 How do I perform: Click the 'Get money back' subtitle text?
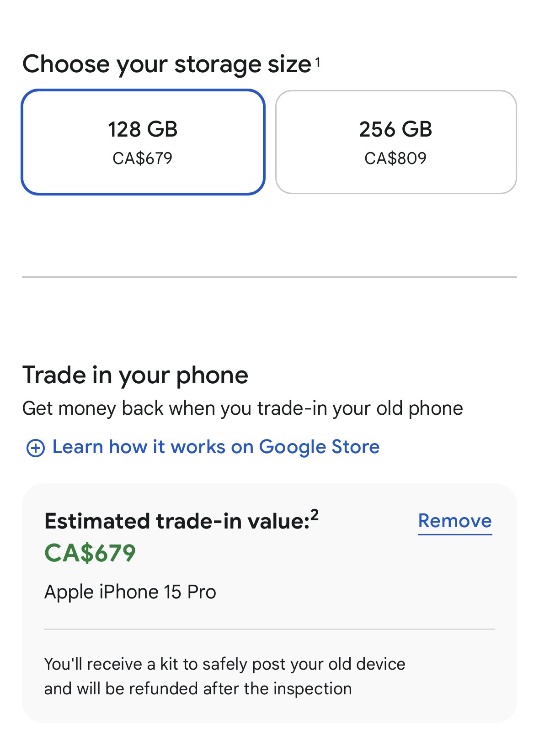pos(242,408)
